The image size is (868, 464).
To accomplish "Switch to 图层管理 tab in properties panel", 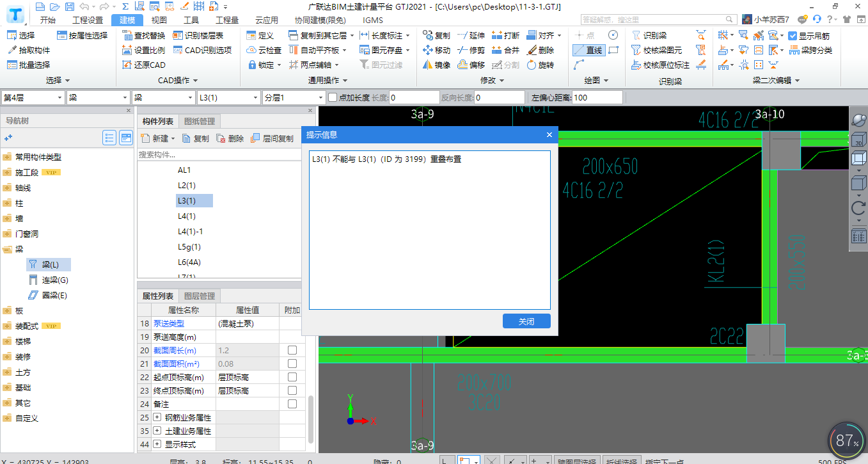I will click(x=200, y=296).
